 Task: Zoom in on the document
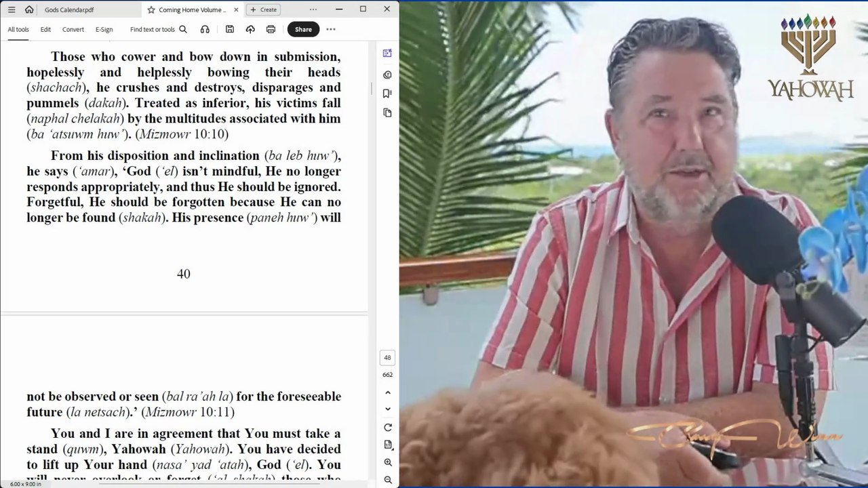[x=388, y=462]
